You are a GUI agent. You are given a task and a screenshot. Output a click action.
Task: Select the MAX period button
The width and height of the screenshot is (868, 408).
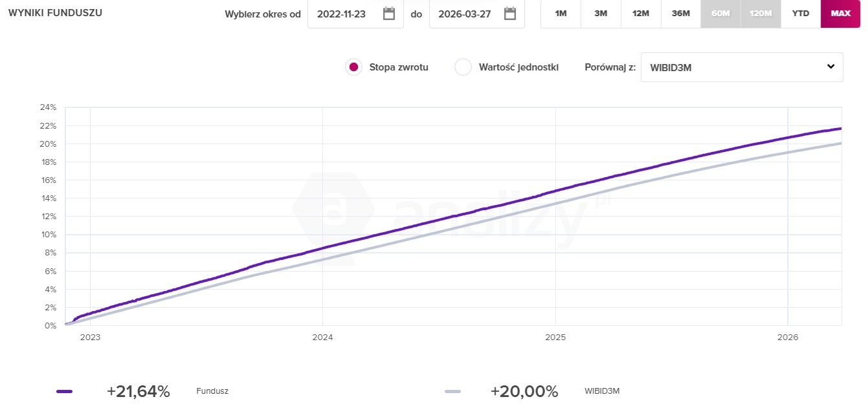click(x=841, y=14)
